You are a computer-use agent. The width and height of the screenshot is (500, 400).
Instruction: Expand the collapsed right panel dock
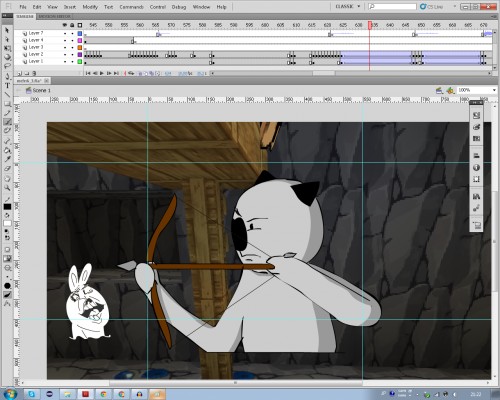pyautogui.click(x=474, y=102)
